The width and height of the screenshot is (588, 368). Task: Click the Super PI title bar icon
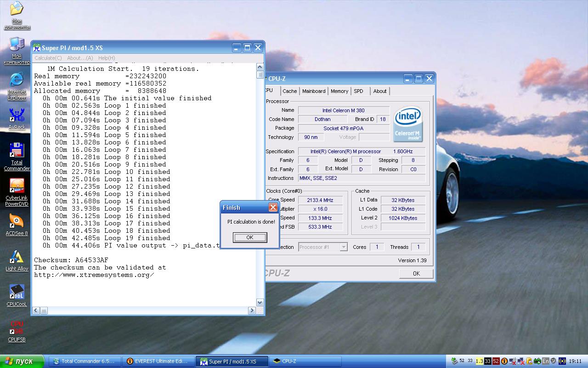tap(37, 47)
